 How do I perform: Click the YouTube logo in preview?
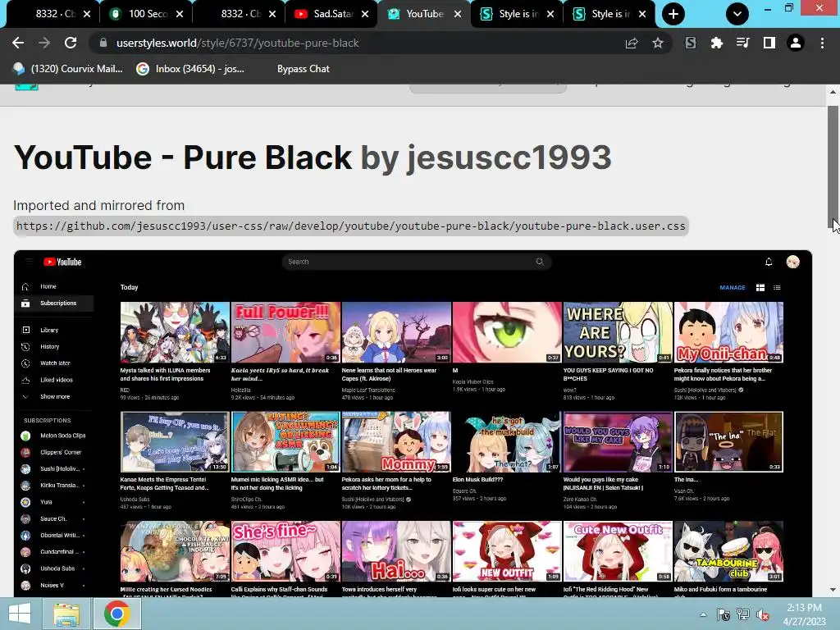coord(62,262)
